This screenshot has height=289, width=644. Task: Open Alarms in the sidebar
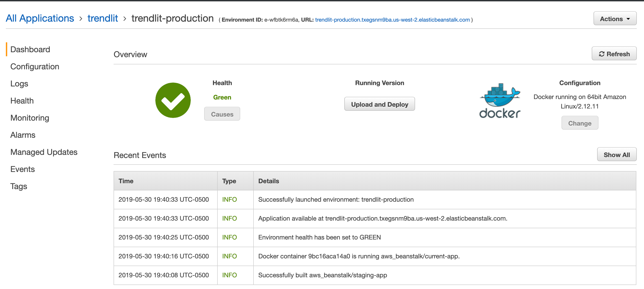(23, 135)
